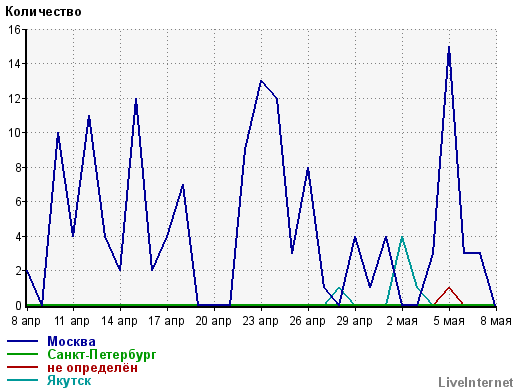
Task: Click the Москва peak of 13 at 23 апр
Action: pos(261,81)
